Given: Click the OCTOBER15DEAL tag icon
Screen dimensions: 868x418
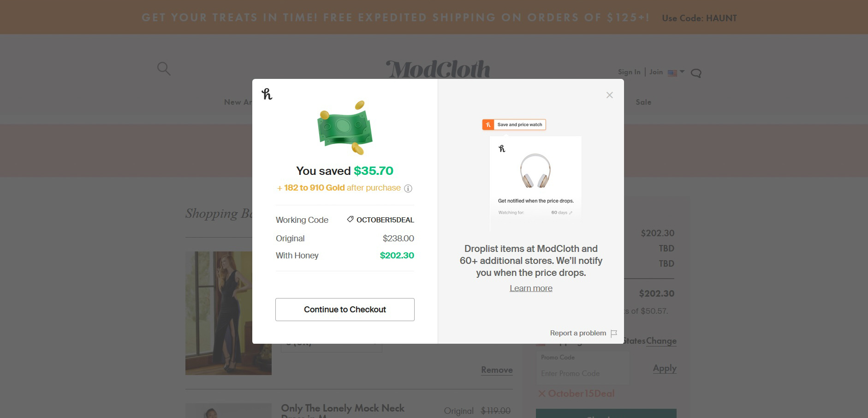Looking at the screenshot, I should pyautogui.click(x=350, y=219).
